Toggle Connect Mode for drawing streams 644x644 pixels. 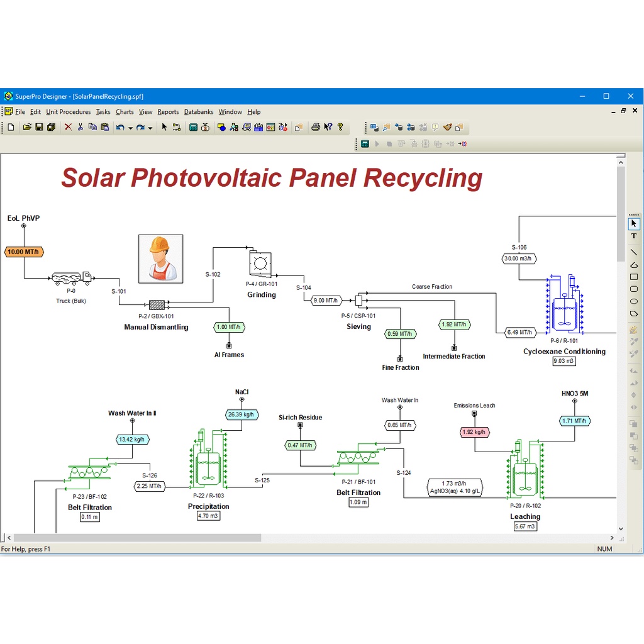[176, 127]
